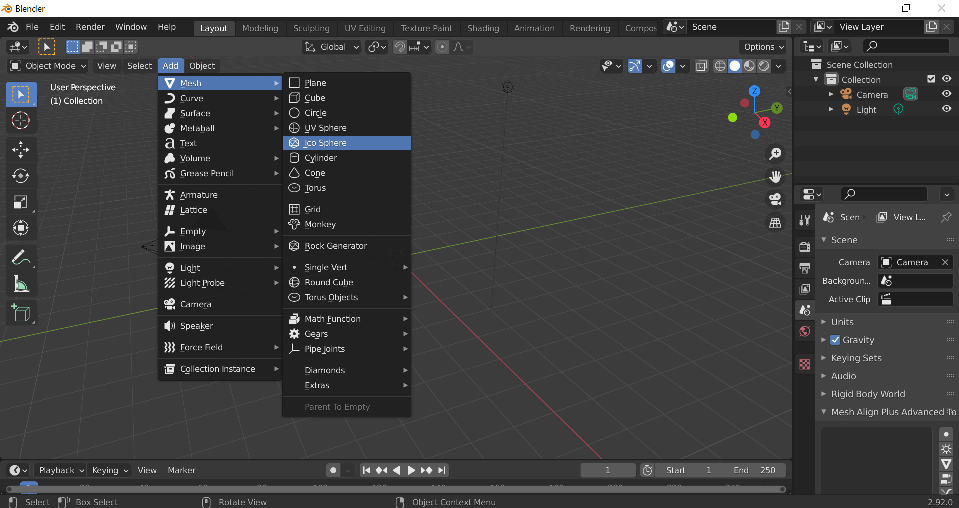Switch orthographic/perspective grid icon
The image size is (959, 508).
tap(775, 223)
